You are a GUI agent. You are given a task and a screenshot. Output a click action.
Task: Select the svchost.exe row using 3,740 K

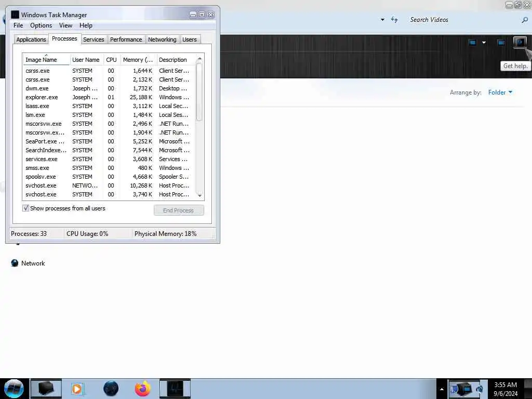click(109, 194)
